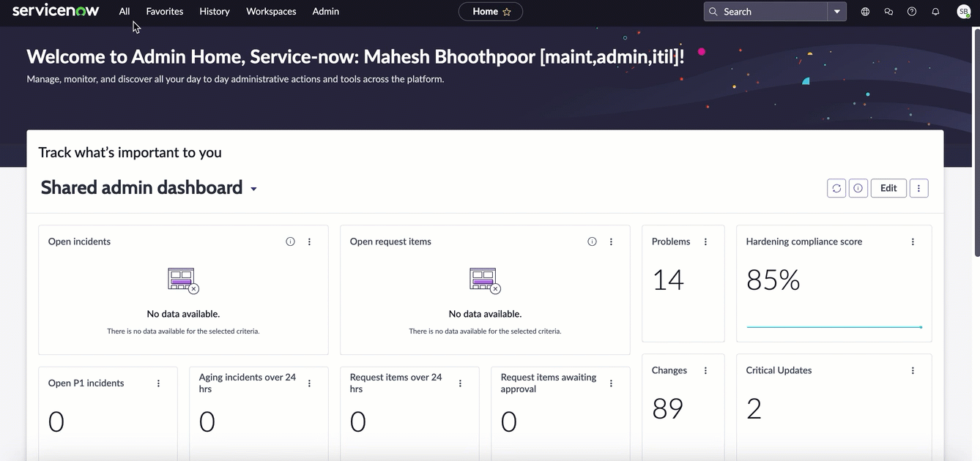
Task: Show dashboard info using the info icon
Action: tap(858, 188)
